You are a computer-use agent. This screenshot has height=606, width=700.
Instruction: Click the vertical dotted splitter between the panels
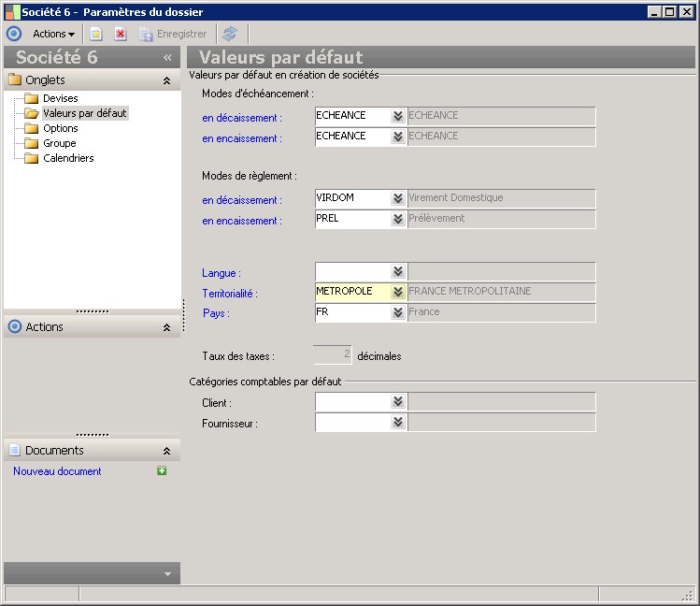click(x=183, y=315)
